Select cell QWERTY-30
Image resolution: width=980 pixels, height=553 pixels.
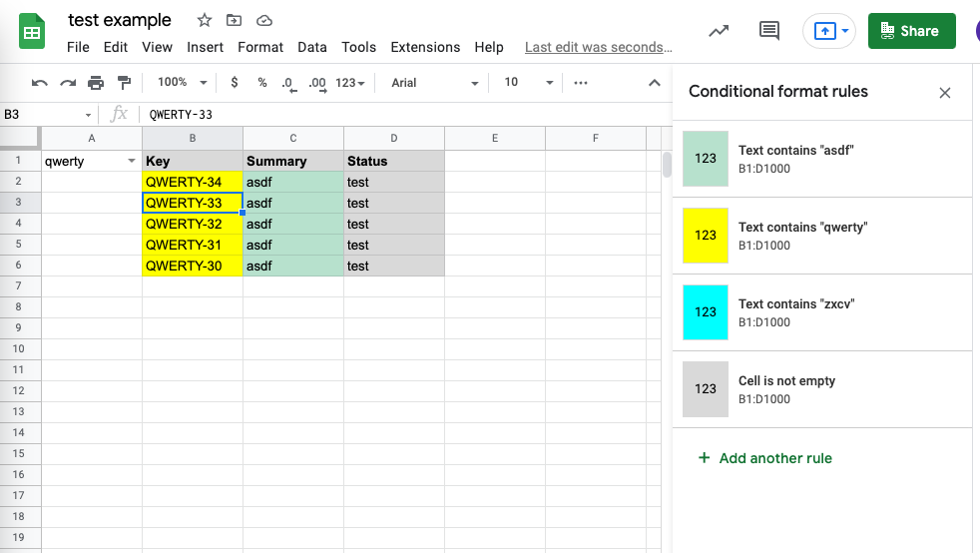pos(193,266)
